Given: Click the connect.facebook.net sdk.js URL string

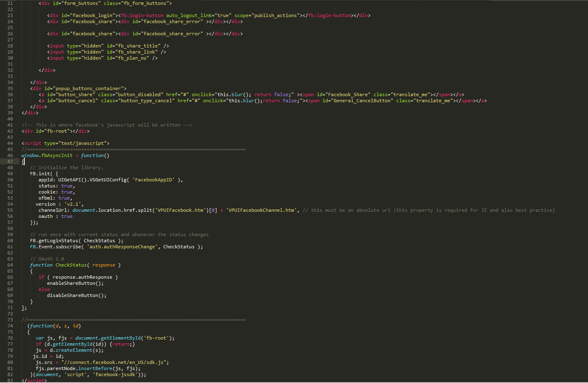Looking at the screenshot, I should tap(115, 362).
